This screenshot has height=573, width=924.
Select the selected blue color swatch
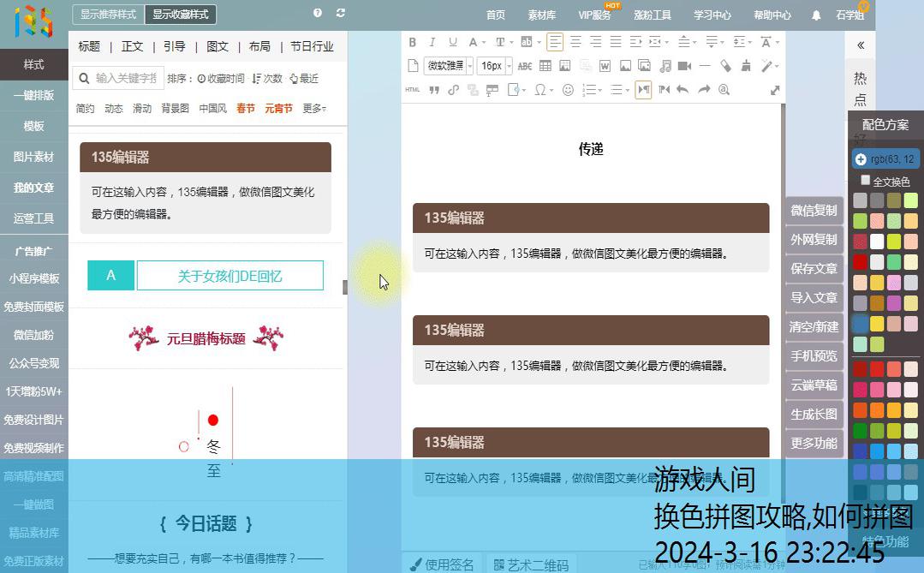pyautogui.click(x=860, y=323)
